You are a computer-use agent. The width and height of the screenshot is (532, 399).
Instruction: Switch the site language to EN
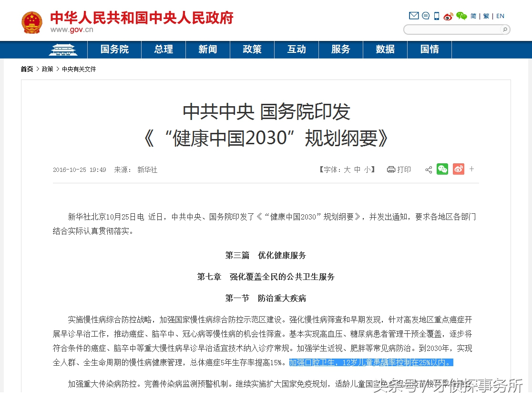(500, 16)
